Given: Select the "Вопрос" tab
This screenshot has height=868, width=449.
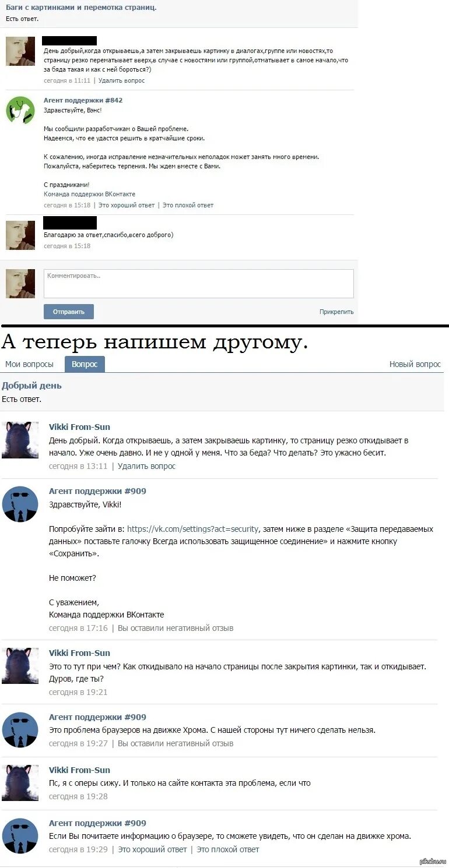Looking at the screenshot, I should point(85,364).
